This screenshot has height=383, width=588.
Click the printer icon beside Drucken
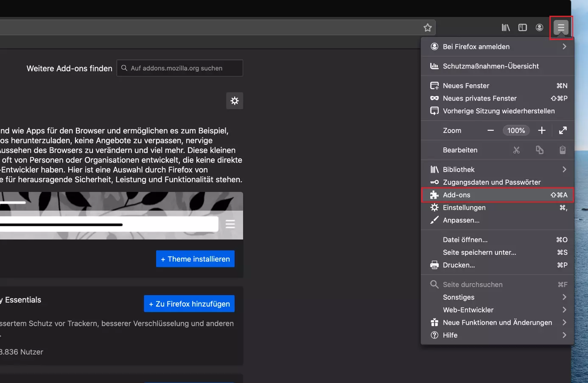pyautogui.click(x=434, y=265)
